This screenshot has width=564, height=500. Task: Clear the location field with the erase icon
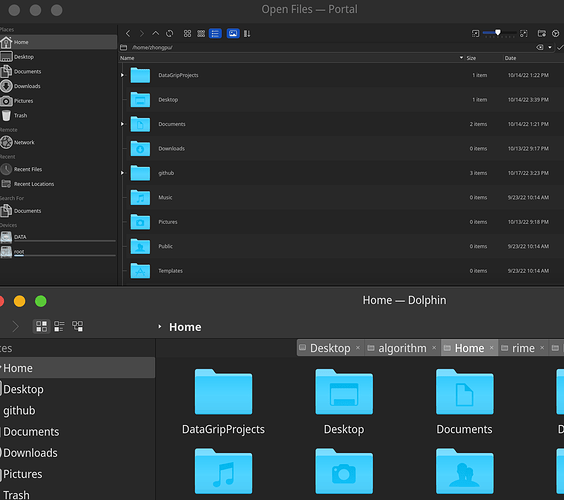(540, 47)
